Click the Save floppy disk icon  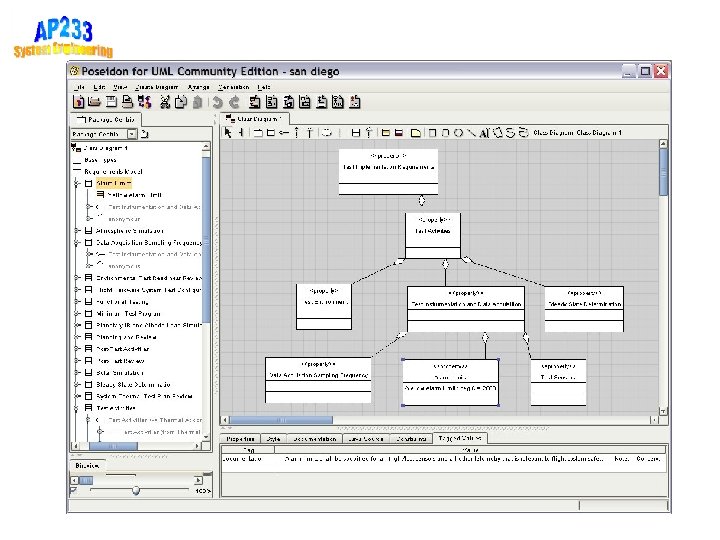111,102
